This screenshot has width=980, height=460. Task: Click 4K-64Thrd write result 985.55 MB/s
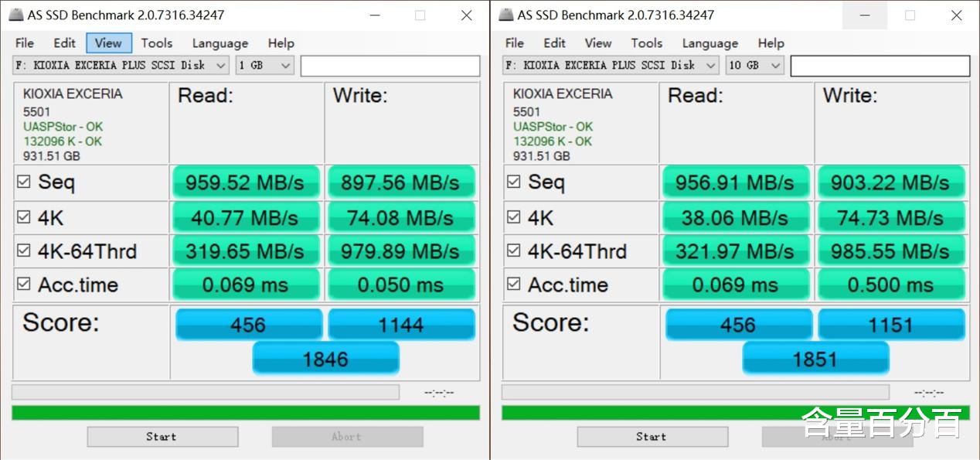[891, 251]
